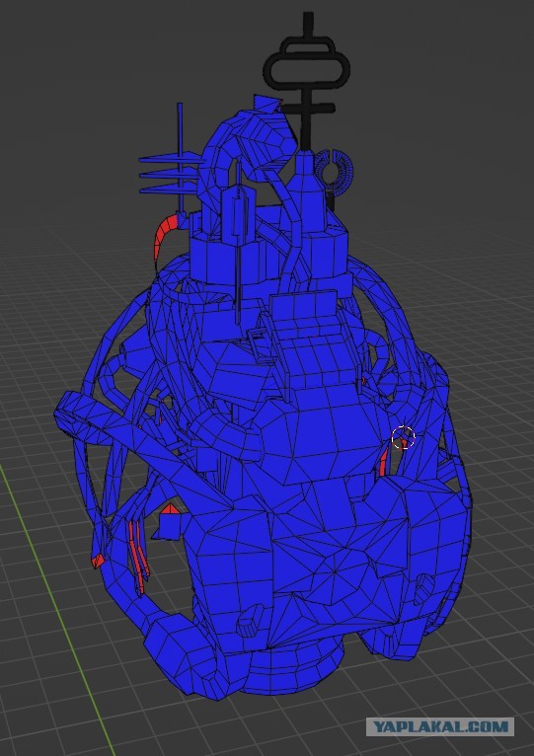Click the 3D cursor circle on the model
Viewport: 534px width, 756px height.
(x=404, y=437)
